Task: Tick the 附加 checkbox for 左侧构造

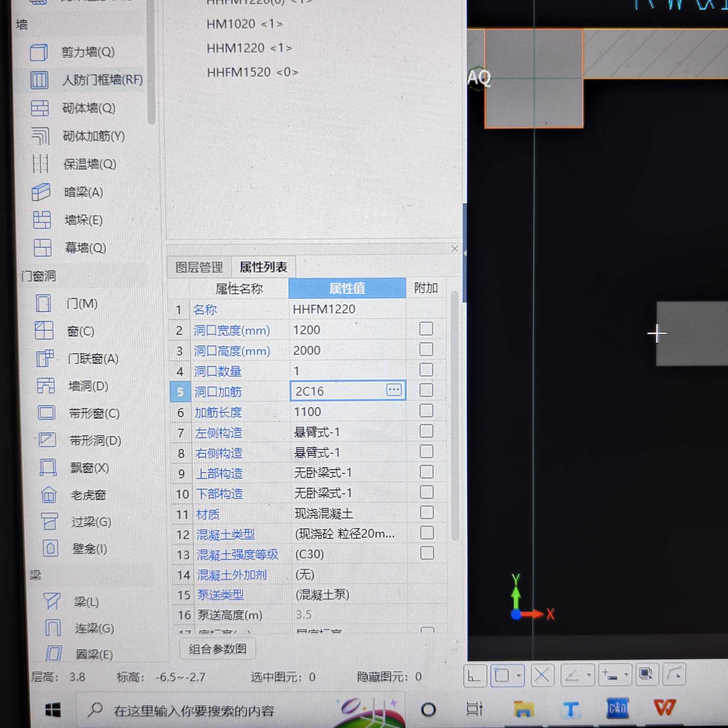Action: point(427,431)
